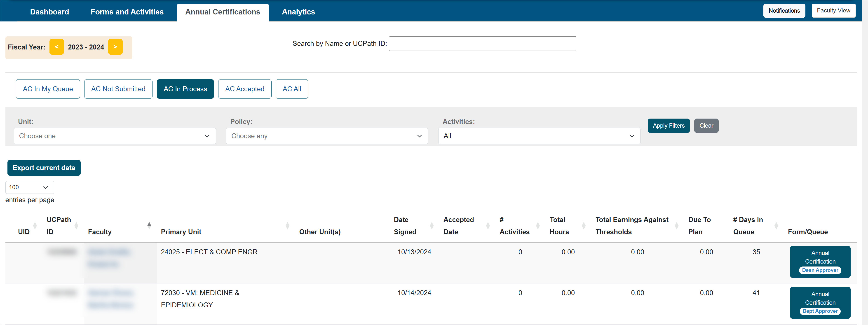Sort by Total Hours column arrows
The image size is (868, 325).
[584, 226]
